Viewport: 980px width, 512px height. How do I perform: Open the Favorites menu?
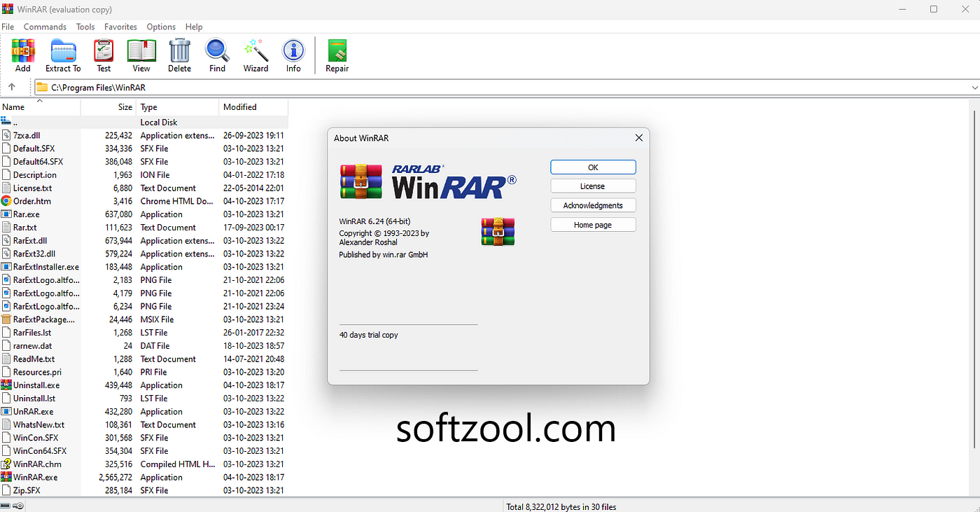(120, 27)
